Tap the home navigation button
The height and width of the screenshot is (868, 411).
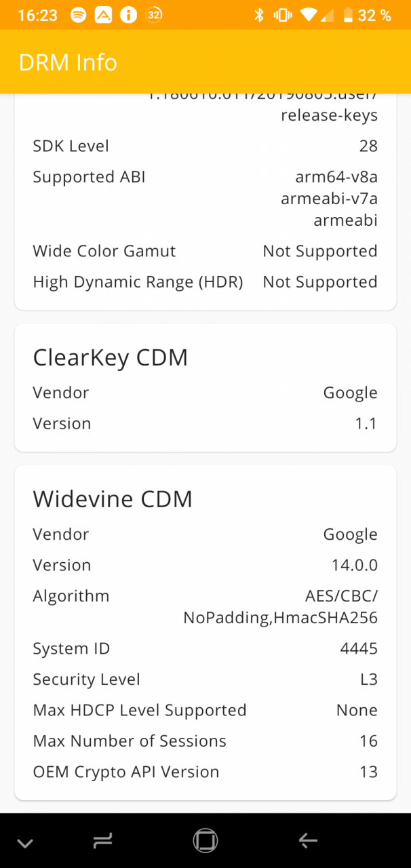[x=205, y=841]
